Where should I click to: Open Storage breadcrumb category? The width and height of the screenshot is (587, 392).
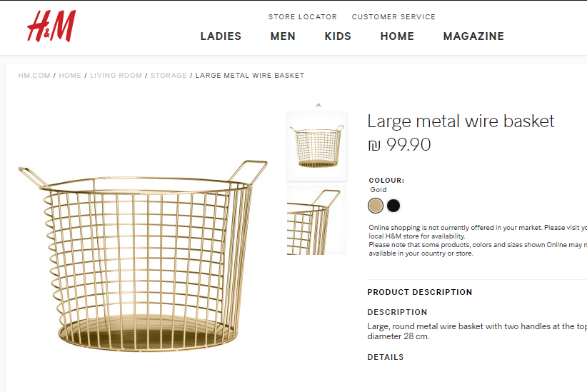point(169,76)
